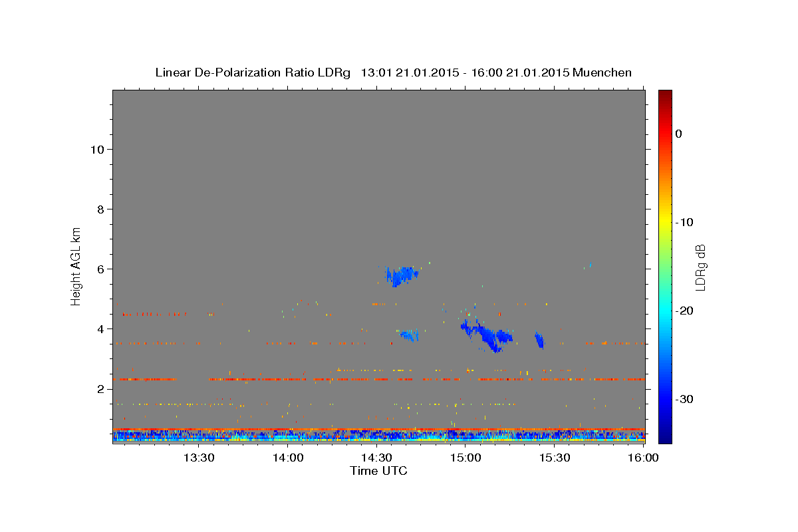
Task: Click the colorbar value -20 label
Action: pos(685,311)
